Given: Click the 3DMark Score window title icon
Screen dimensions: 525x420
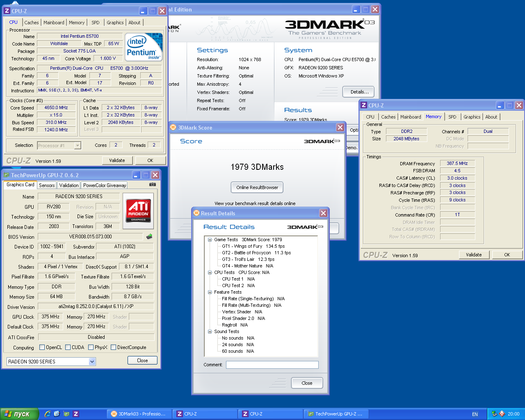Looking at the screenshot, I should [173, 128].
